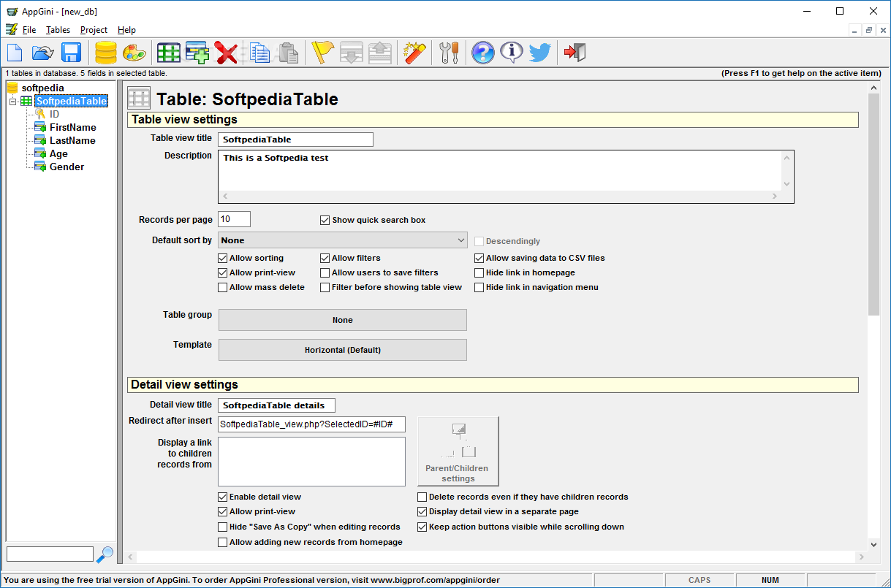Collapse the SoftpediaTable tree node
This screenshot has width=891, height=588.
pyautogui.click(x=12, y=101)
